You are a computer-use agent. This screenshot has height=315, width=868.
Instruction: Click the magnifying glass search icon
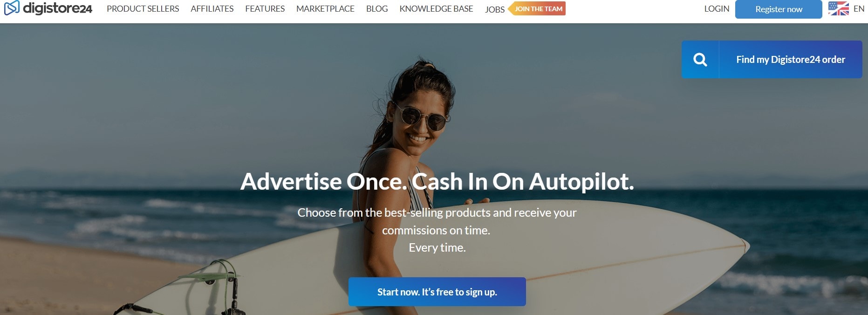pyautogui.click(x=700, y=60)
